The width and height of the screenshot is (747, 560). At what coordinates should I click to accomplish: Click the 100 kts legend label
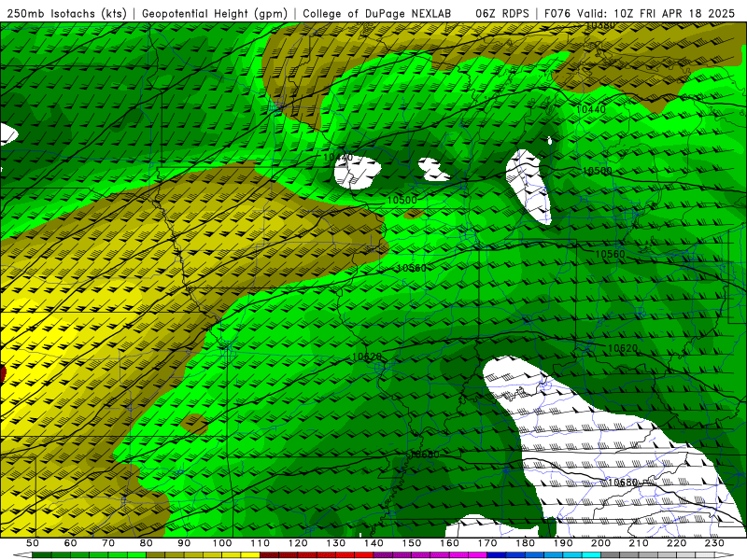[x=222, y=543]
